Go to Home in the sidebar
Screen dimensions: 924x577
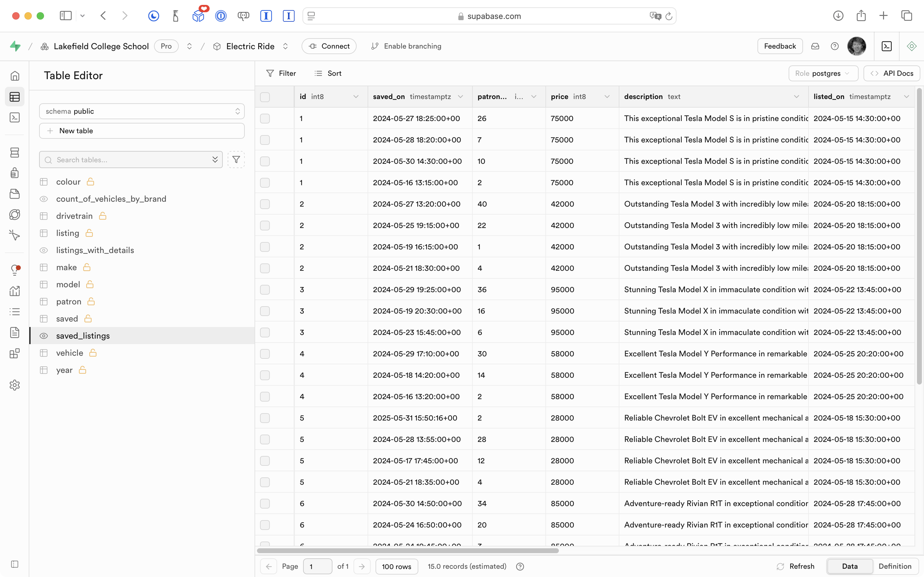tap(14, 75)
